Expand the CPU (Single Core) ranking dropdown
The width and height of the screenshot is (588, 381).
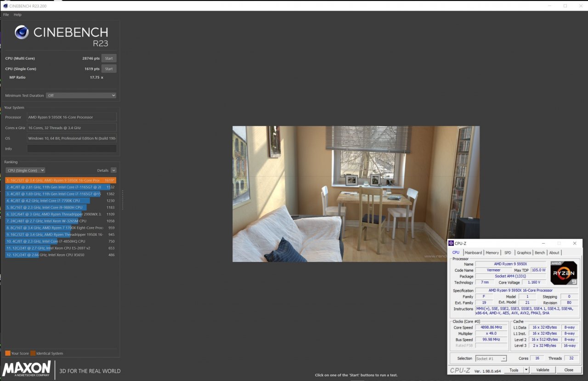pyautogui.click(x=25, y=171)
